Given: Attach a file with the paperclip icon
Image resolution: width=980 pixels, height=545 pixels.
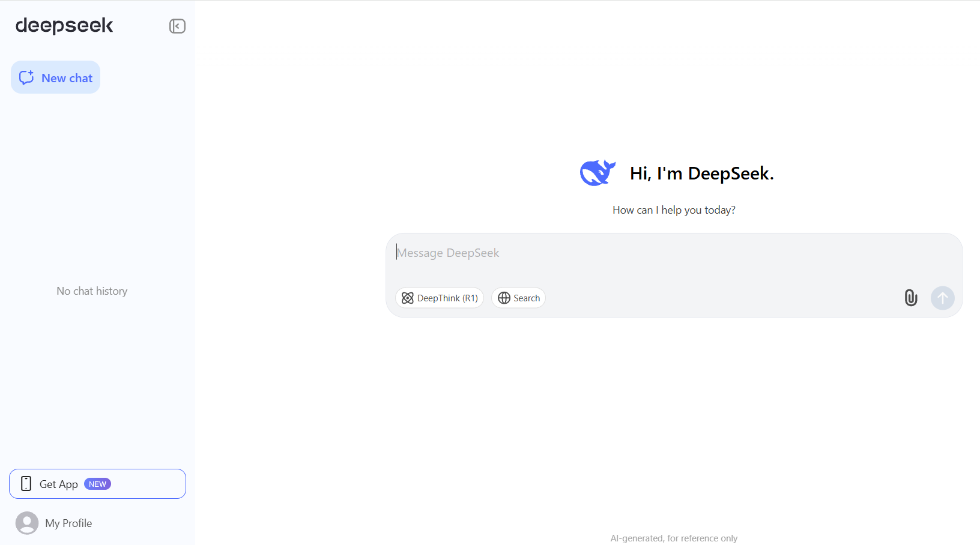Looking at the screenshot, I should pos(911,298).
